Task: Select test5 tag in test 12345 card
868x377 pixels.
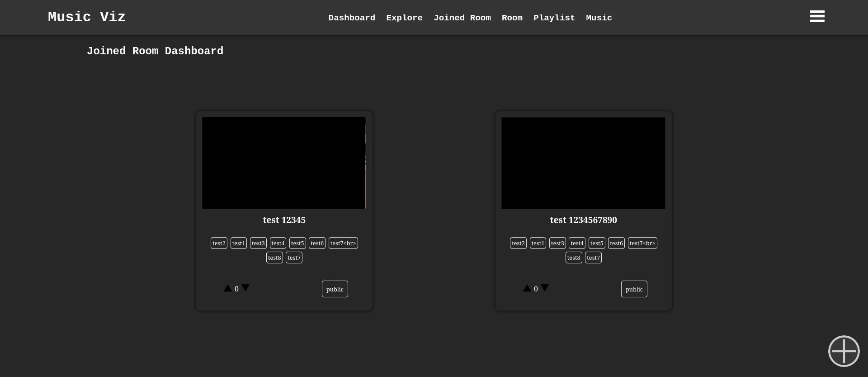Action: [x=297, y=243]
